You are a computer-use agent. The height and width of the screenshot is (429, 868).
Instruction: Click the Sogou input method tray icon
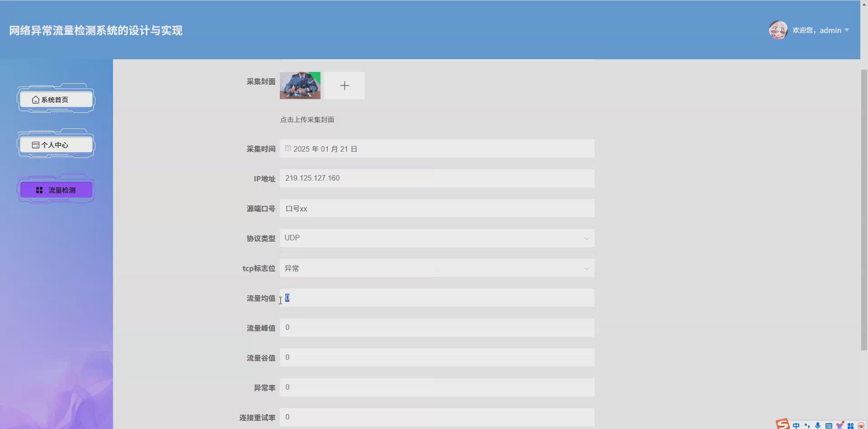point(782,424)
